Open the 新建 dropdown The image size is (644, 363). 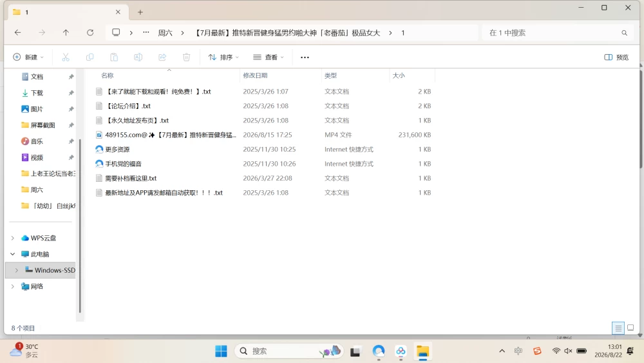pyautogui.click(x=28, y=57)
